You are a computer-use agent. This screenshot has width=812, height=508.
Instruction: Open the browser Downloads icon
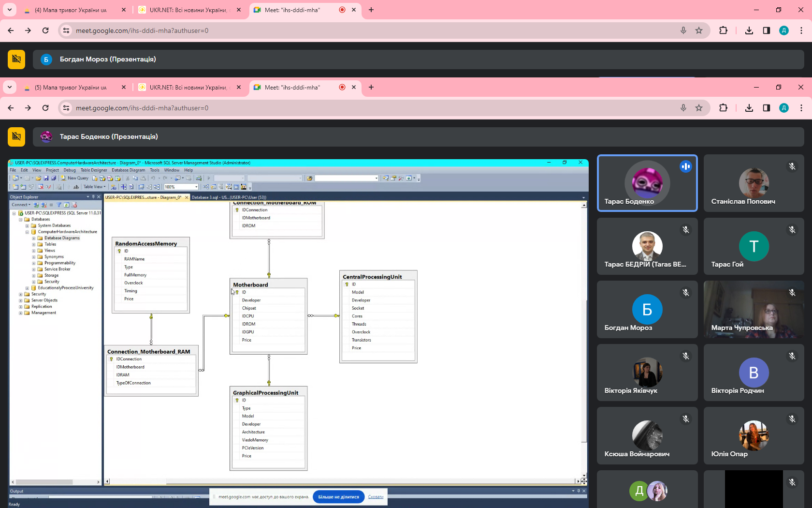[749, 30]
